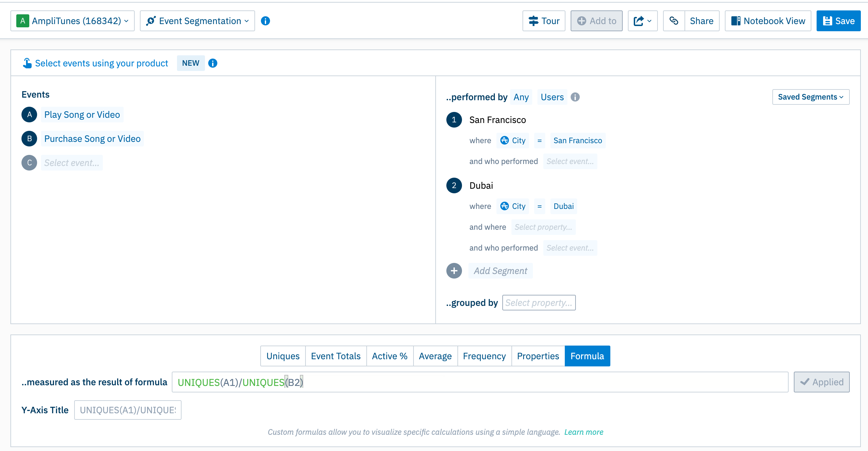Click the Notebook View button

tap(767, 21)
